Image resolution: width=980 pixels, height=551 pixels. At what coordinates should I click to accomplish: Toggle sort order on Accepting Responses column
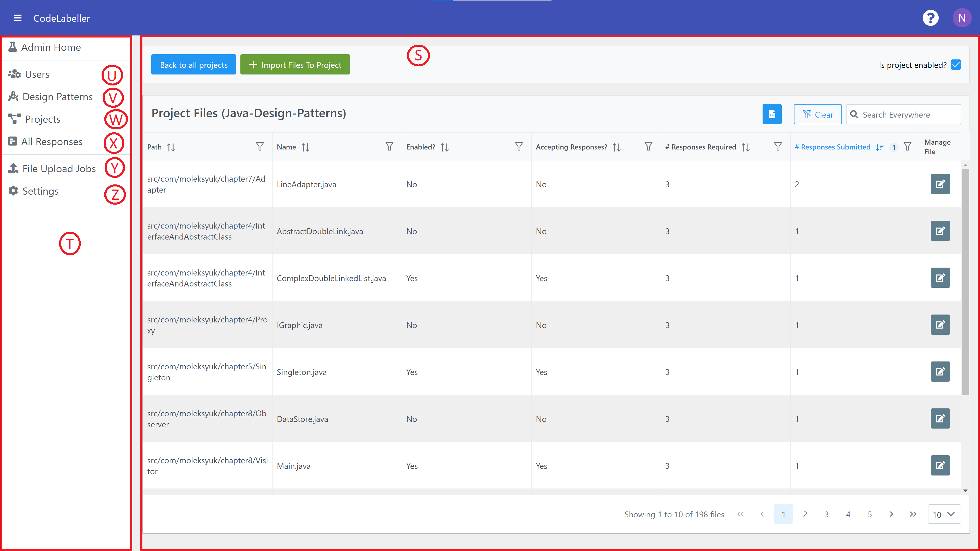tap(617, 147)
